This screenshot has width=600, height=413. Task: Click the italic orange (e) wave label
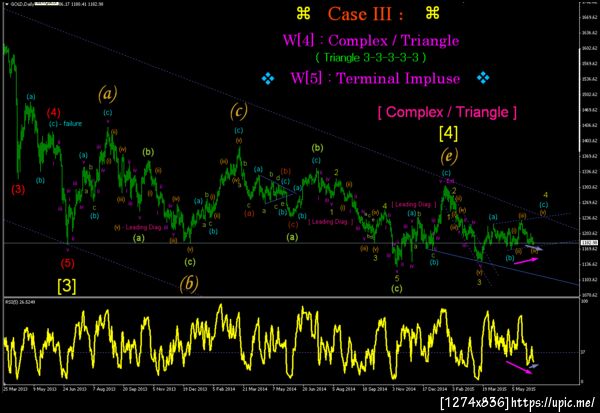coord(449,156)
